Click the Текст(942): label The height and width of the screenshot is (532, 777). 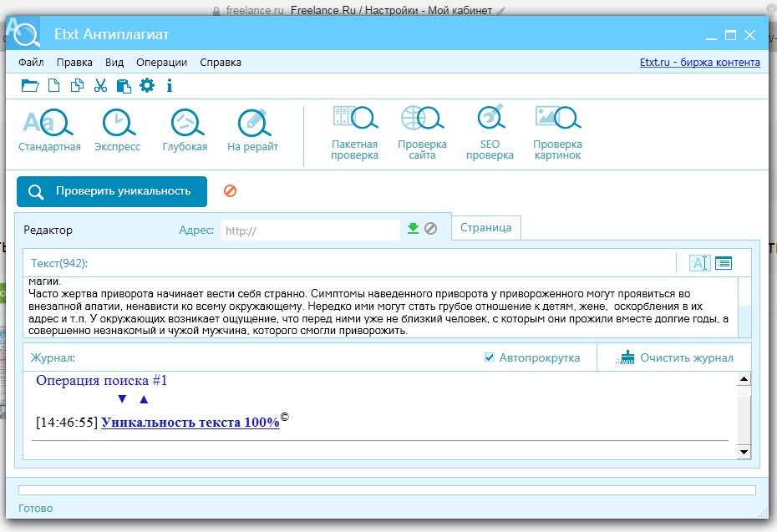point(59,263)
